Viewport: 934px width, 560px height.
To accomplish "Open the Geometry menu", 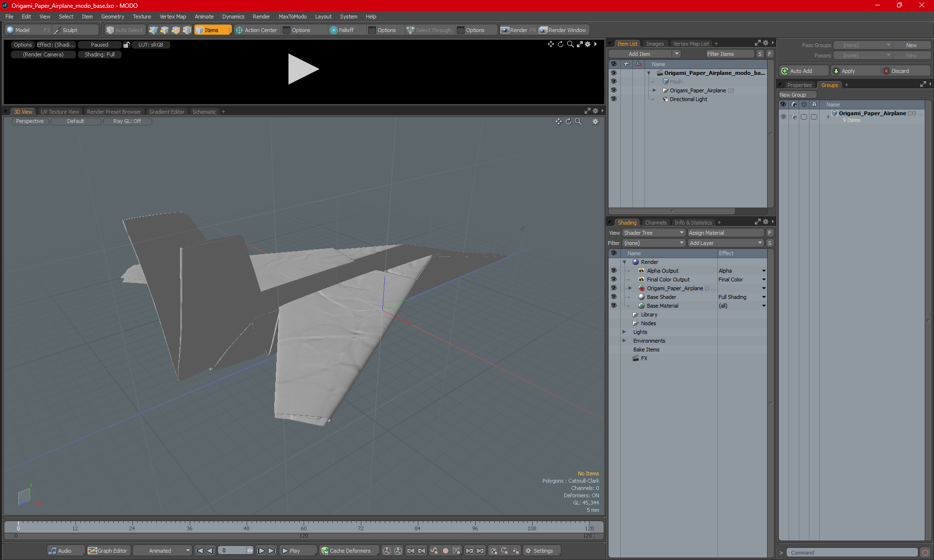I will click(112, 17).
